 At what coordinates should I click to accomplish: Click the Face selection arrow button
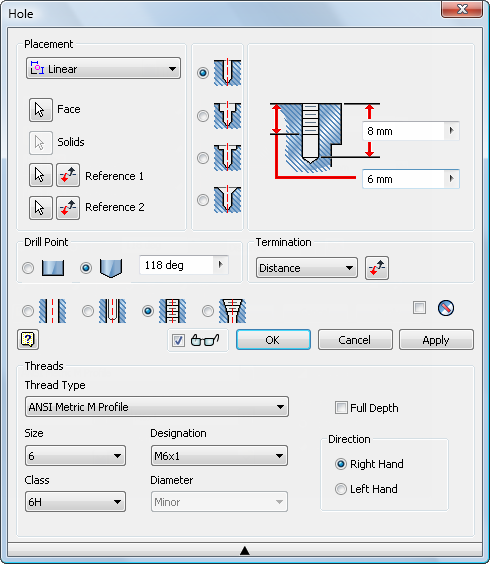(x=41, y=110)
